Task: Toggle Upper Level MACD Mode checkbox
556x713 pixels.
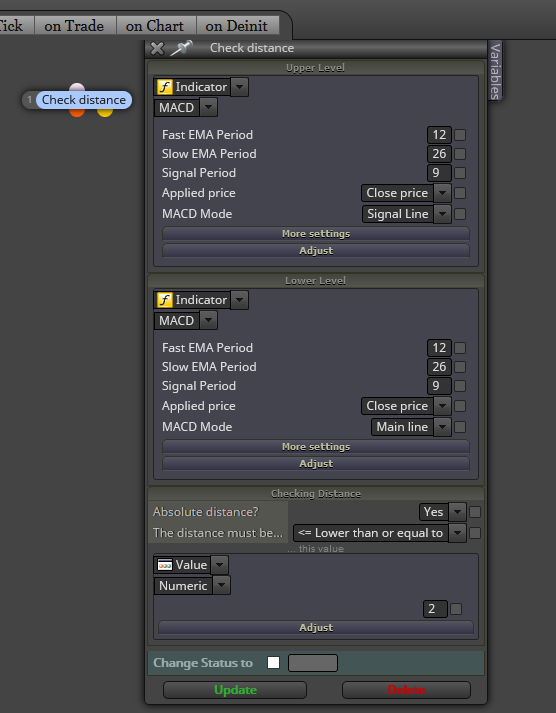Action: click(x=460, y=214)
